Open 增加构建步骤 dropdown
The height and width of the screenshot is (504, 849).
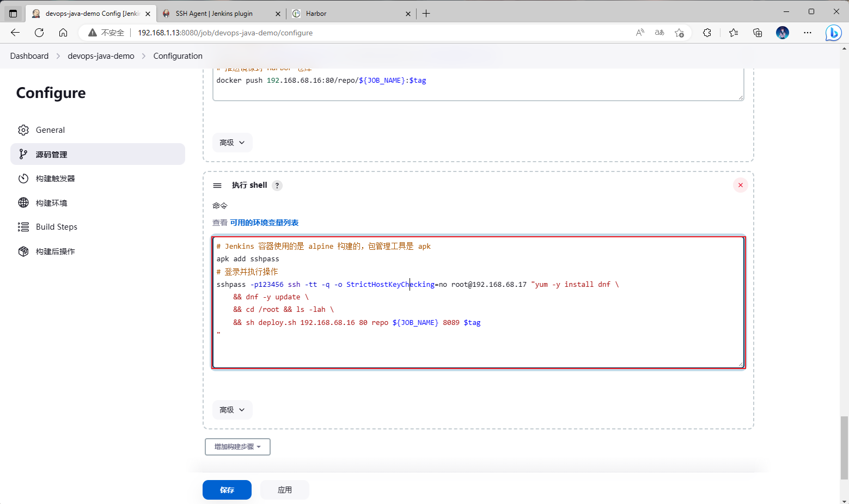(x=237, y=447)
